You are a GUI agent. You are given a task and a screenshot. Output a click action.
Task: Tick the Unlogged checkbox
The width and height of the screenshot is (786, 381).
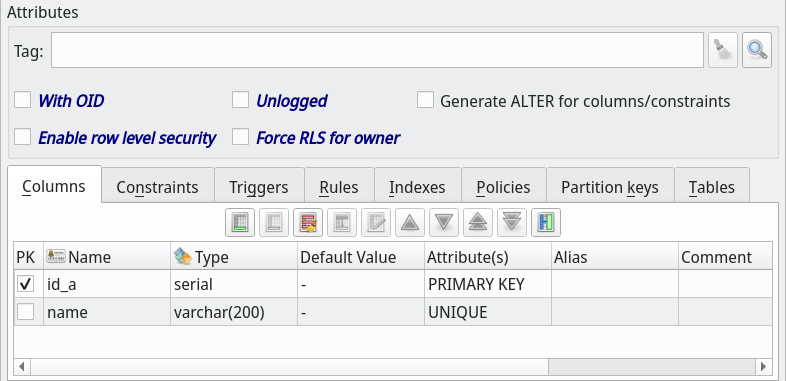tap(241, 100)
